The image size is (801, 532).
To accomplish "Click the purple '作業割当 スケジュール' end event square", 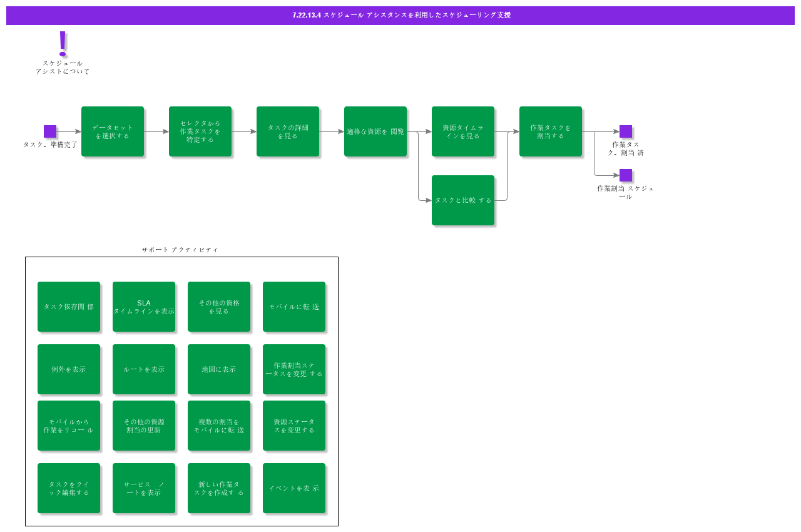I will tap(626, 175).
